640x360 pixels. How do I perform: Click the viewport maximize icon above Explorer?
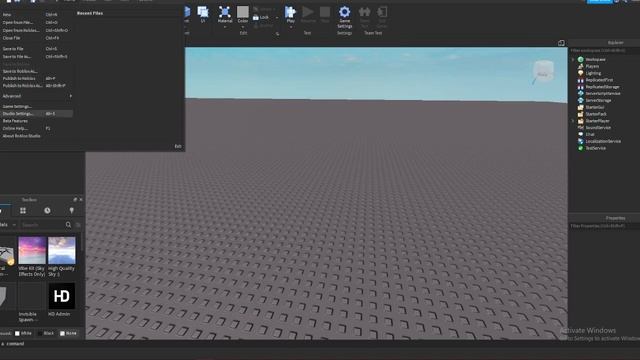561,43
